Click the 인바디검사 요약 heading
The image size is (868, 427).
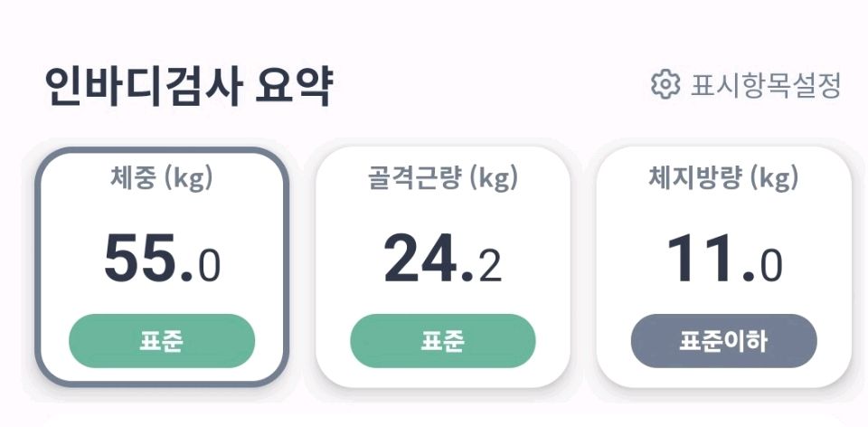click(188, 87)
